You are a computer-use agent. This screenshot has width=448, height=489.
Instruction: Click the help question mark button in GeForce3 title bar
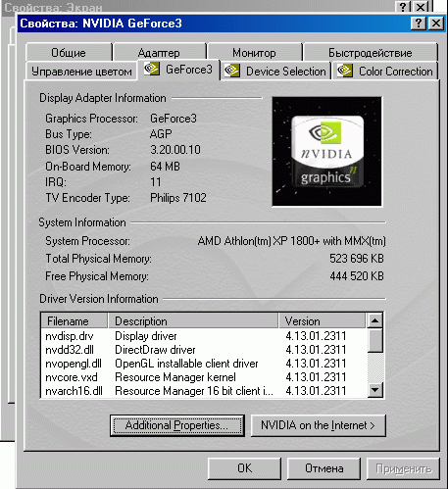click(x=419, y=24)
